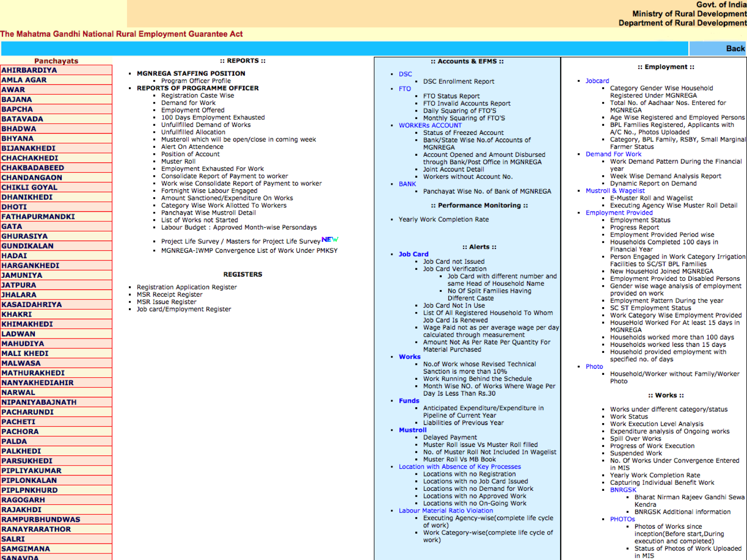Open the FTO Status Report
The image size is (747, 560).
click(x=451, y=96)
